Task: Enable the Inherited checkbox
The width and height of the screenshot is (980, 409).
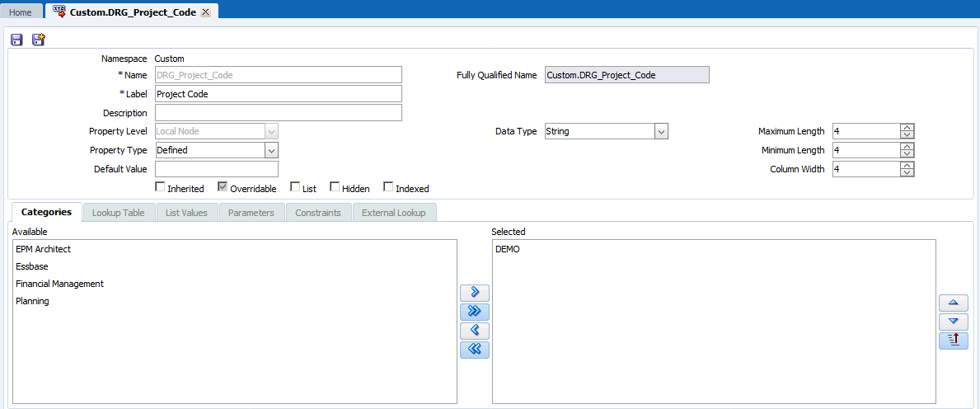Action: [160, 188]
